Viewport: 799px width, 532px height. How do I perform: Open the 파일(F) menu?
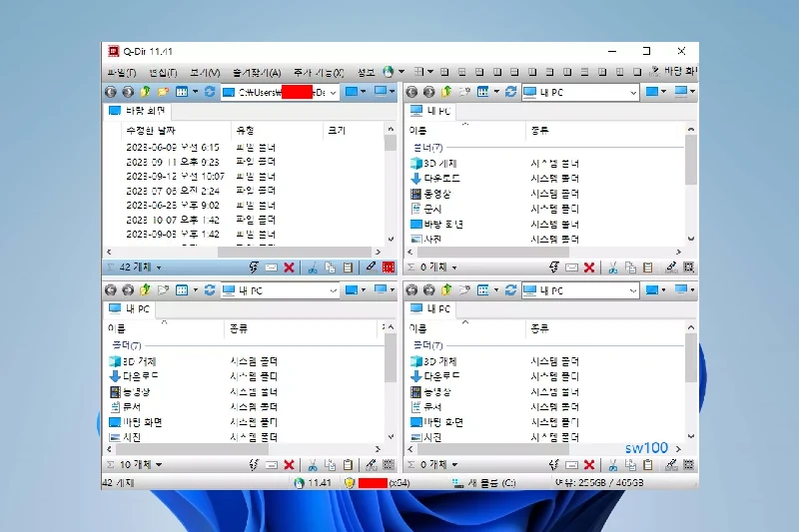click(122, 72)
